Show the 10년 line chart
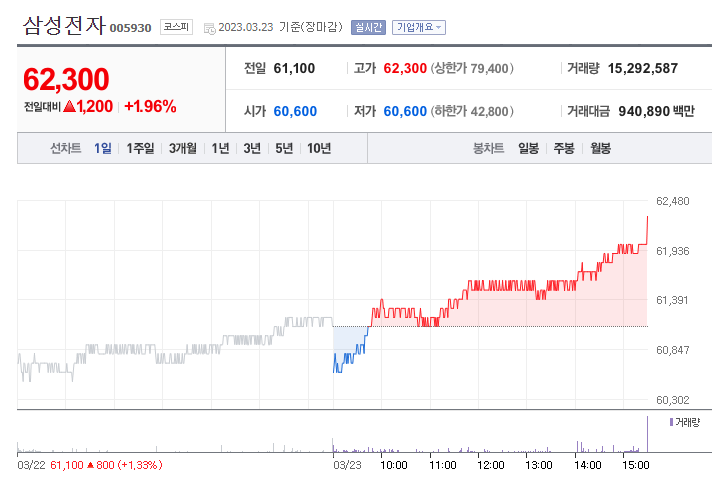This screenshot has height=488, width=712. [x=319, y=148]
